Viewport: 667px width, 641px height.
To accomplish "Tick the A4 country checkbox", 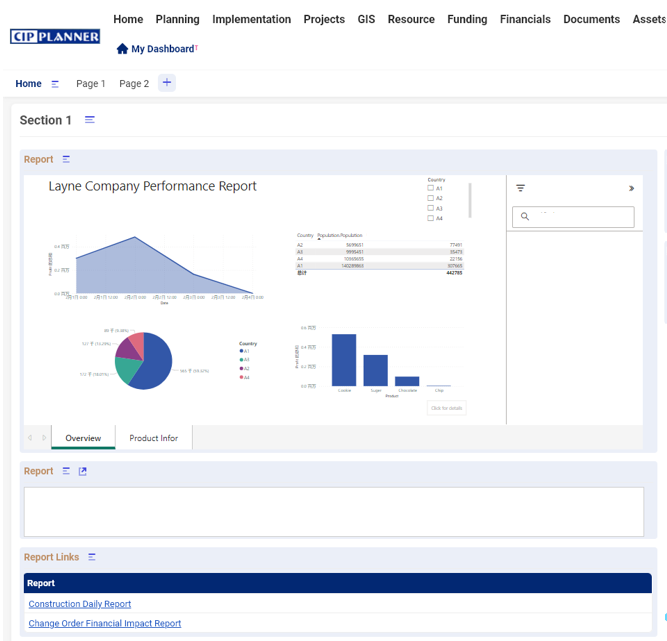I will click(x=430, y=218).
